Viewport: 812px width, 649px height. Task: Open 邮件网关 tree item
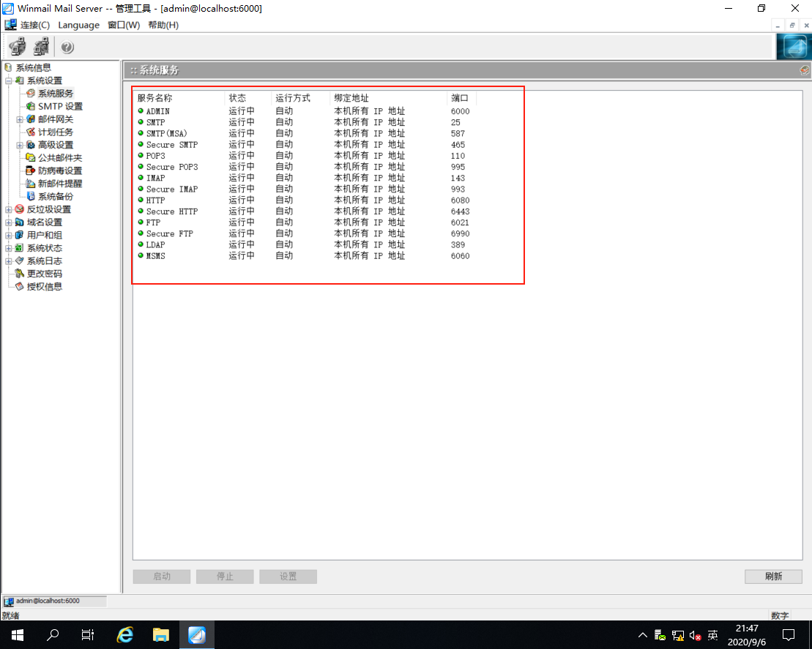pos(56,119)
